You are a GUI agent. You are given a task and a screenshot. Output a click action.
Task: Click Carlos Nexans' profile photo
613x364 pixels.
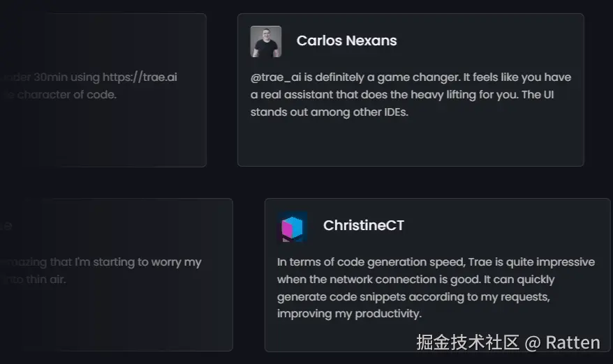pos(265,42)
